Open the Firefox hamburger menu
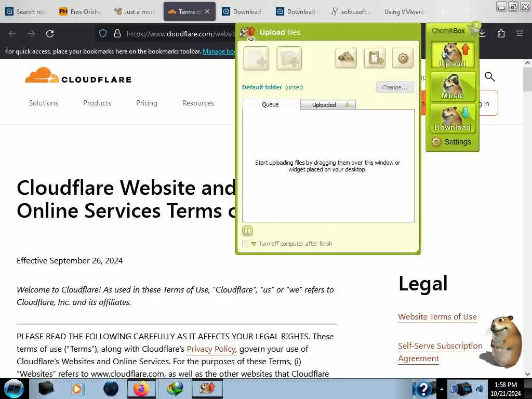 click(520, 33)
